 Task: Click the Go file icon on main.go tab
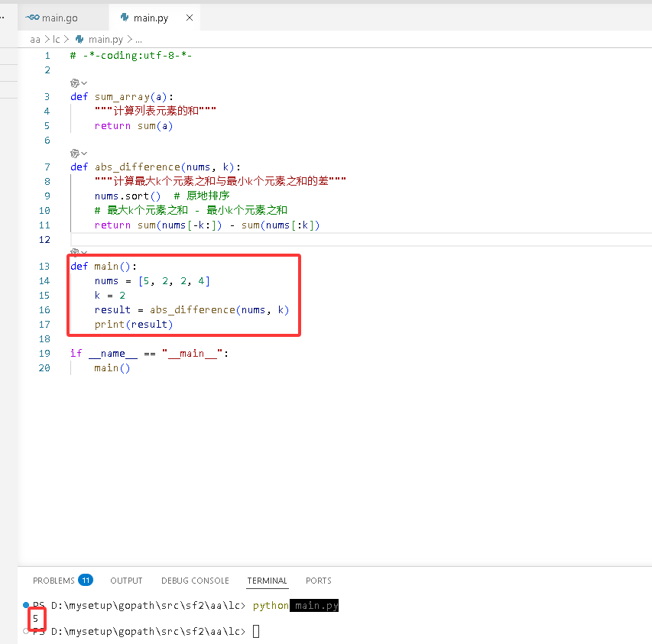point(32,18)
